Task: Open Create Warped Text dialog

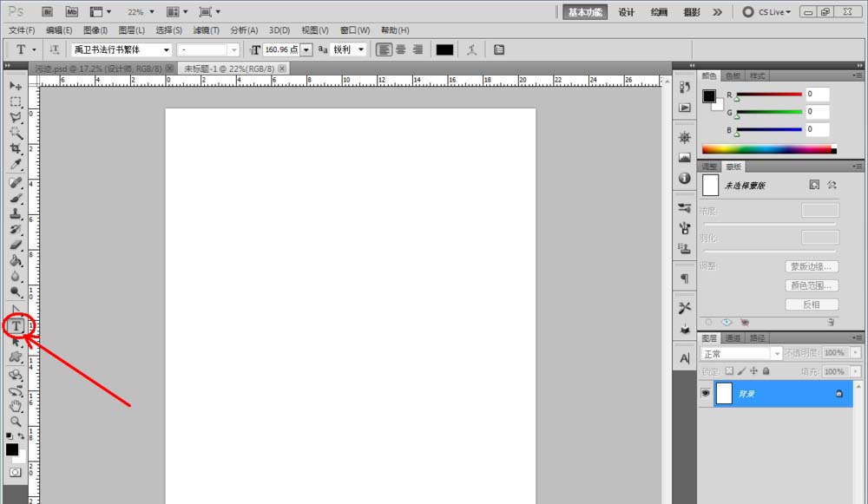Action: (471, 49)
